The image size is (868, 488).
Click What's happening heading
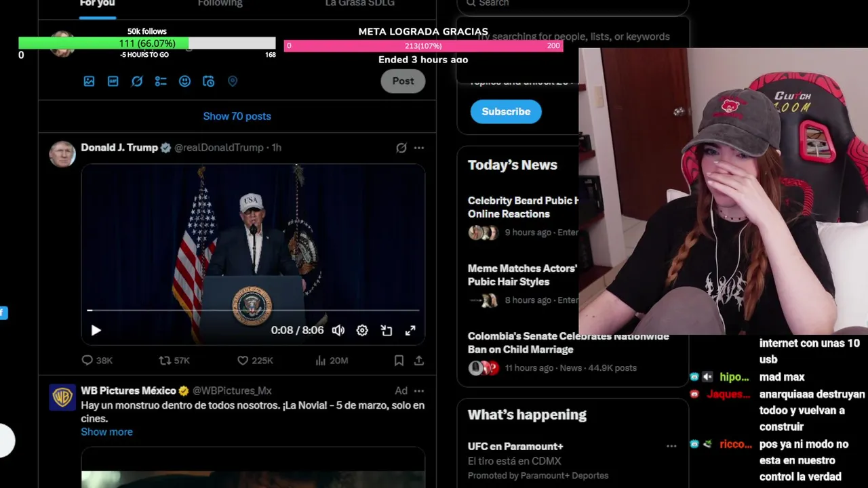click(527, 414)
